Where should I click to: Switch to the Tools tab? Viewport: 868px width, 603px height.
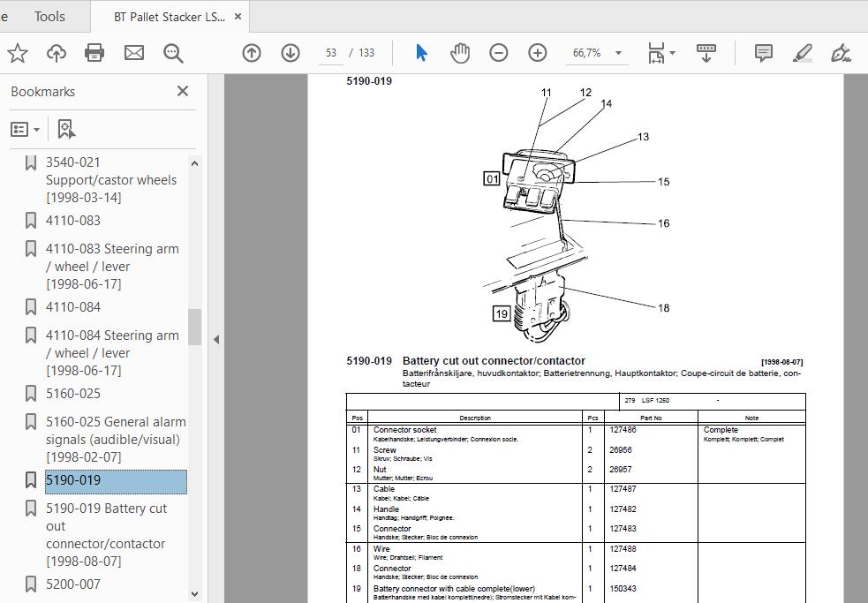tap(49, 17)
